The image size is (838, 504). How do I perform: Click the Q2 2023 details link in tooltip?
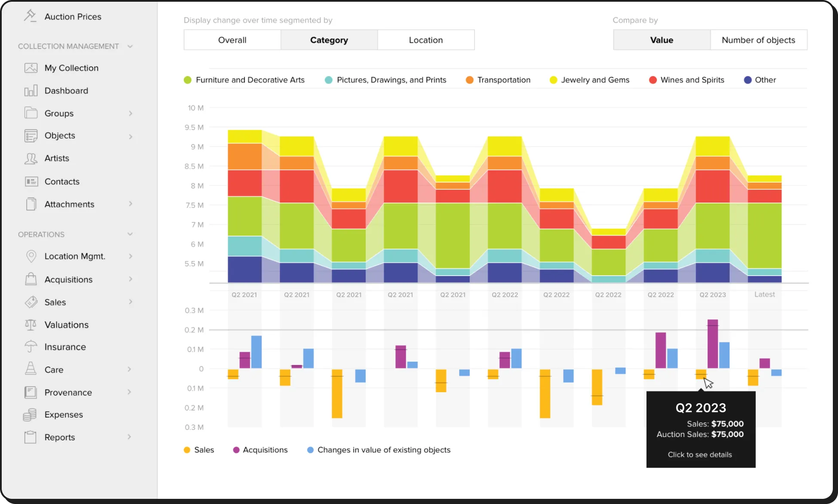coord(699,454)
